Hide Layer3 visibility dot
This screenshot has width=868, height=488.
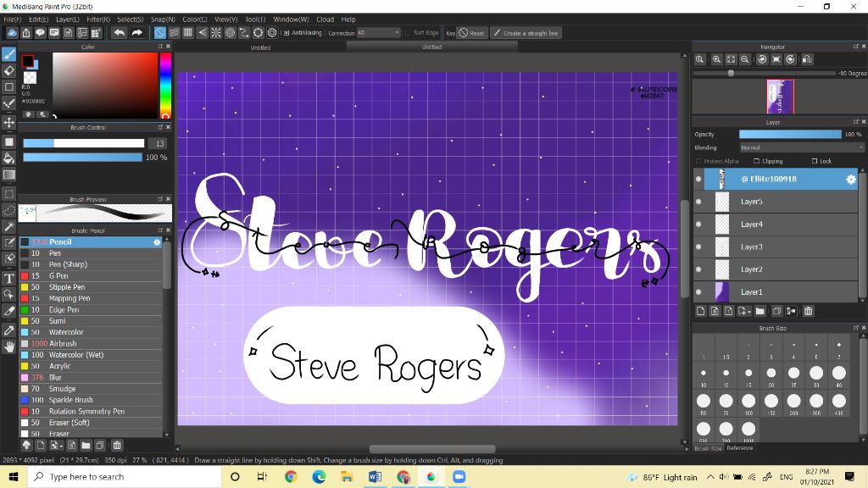click(698, 247)
